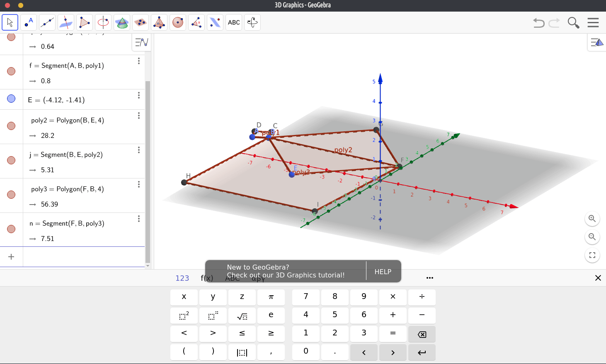The image size is (606, 364).
Task: Click the x variable key
Action: point(184,297)
